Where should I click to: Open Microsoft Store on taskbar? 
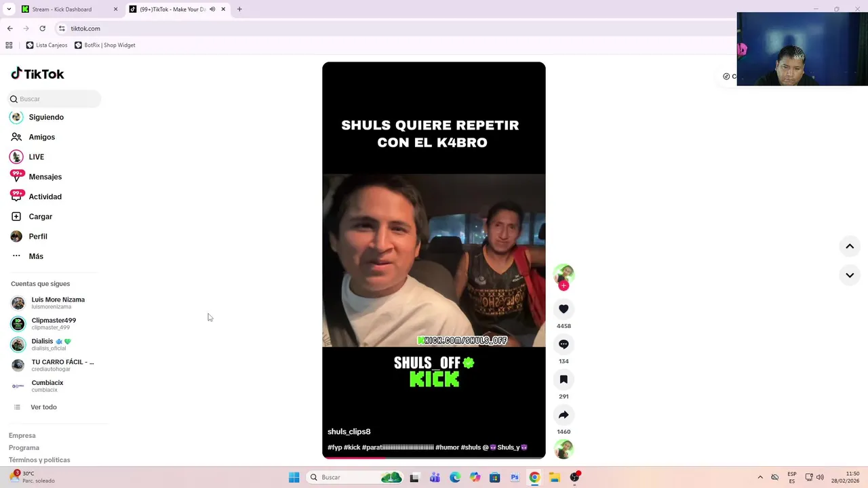coord(494,478)
